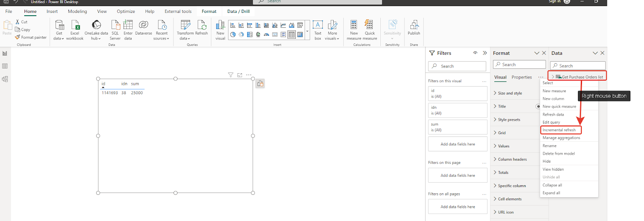This screenshot has width=644, height=221.
Task: Open filter icon on visual header
Action: [x=231, y=75]
